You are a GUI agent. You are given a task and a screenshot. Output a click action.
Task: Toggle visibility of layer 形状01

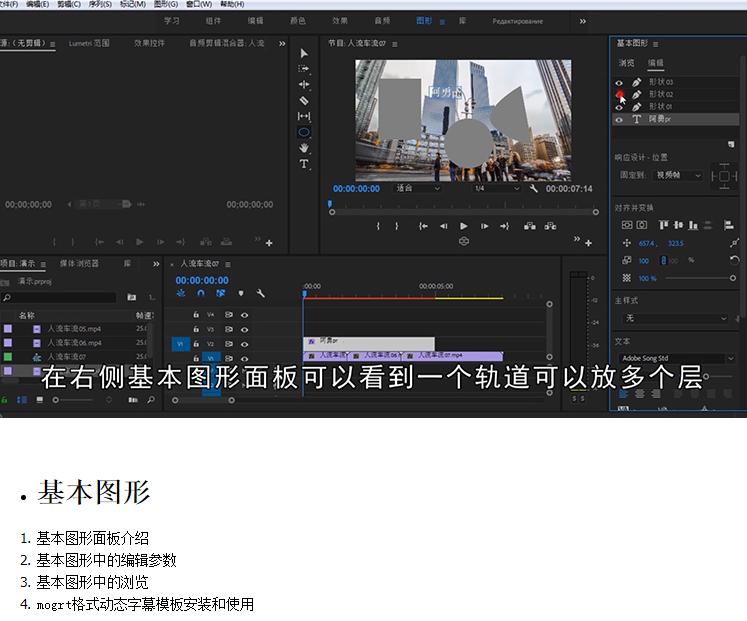tap(619, 107)
